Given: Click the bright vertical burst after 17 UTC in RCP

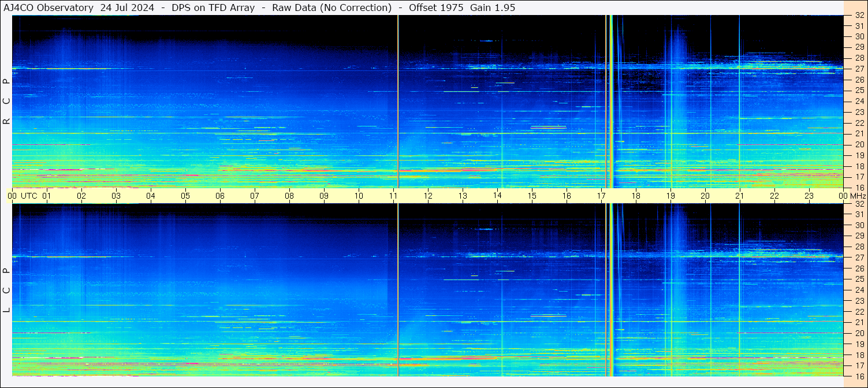Looking at the screenshot, I should tap(610, 101).
